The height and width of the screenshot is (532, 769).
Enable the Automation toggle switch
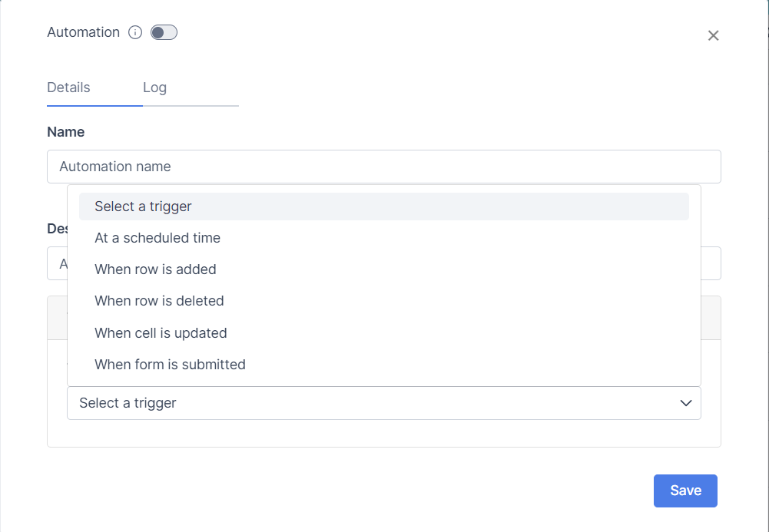[164, 32]
